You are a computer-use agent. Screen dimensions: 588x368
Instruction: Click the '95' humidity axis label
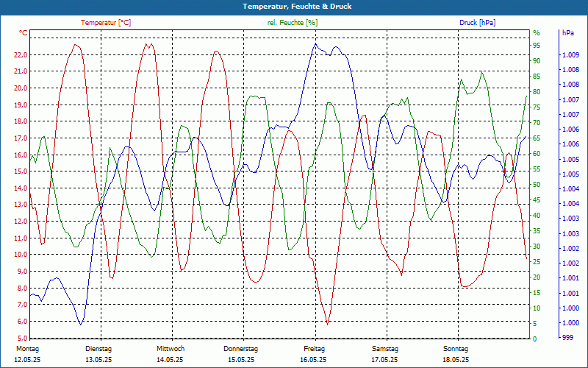537,46
